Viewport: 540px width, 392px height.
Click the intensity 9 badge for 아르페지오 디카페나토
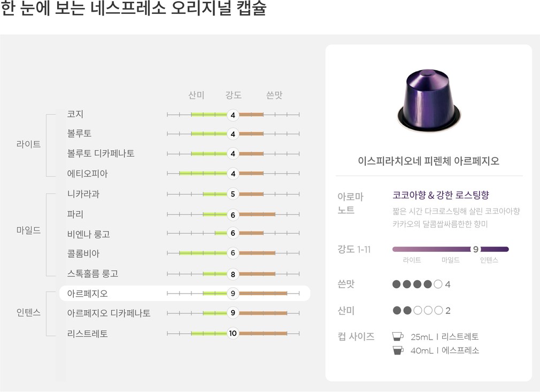tap(233, 313)
